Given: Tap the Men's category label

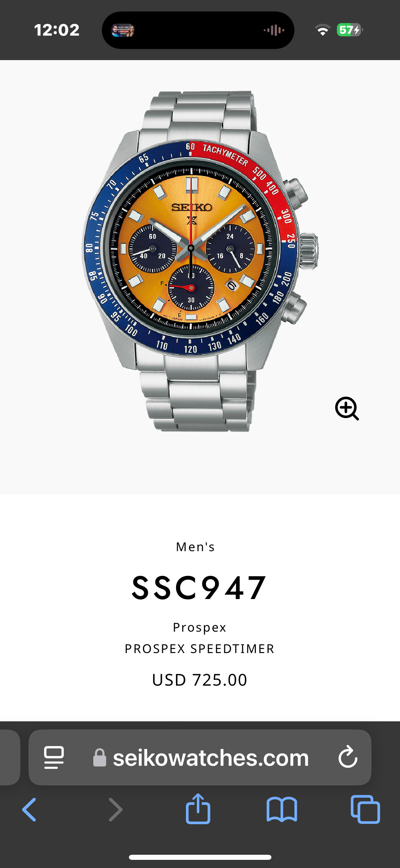Looking at the screenshot, I should (195, 547).
